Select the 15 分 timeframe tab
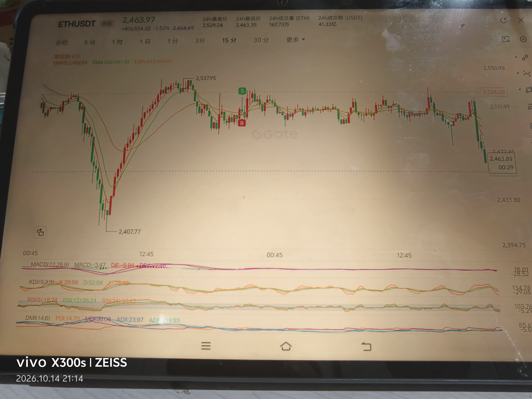 tap(229, 40)
